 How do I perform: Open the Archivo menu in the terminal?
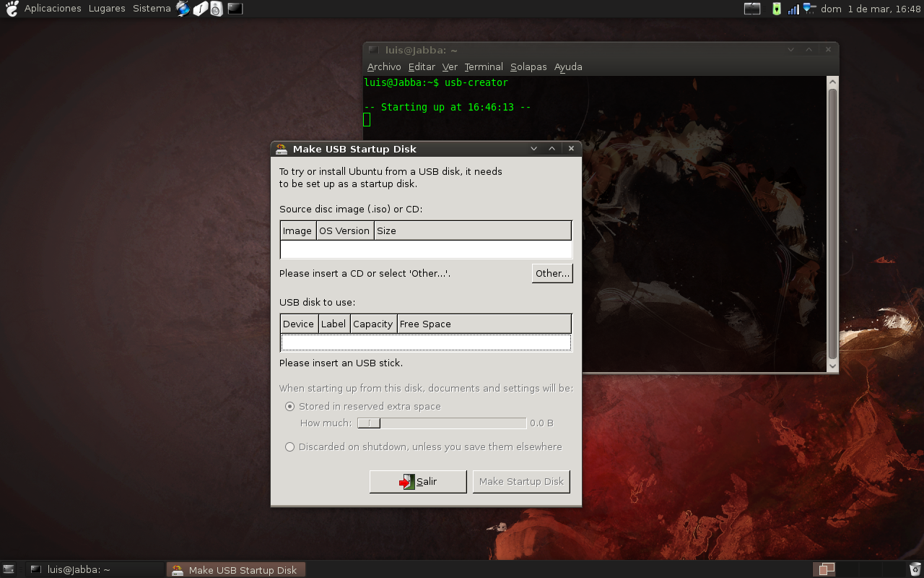pos(384,66)
